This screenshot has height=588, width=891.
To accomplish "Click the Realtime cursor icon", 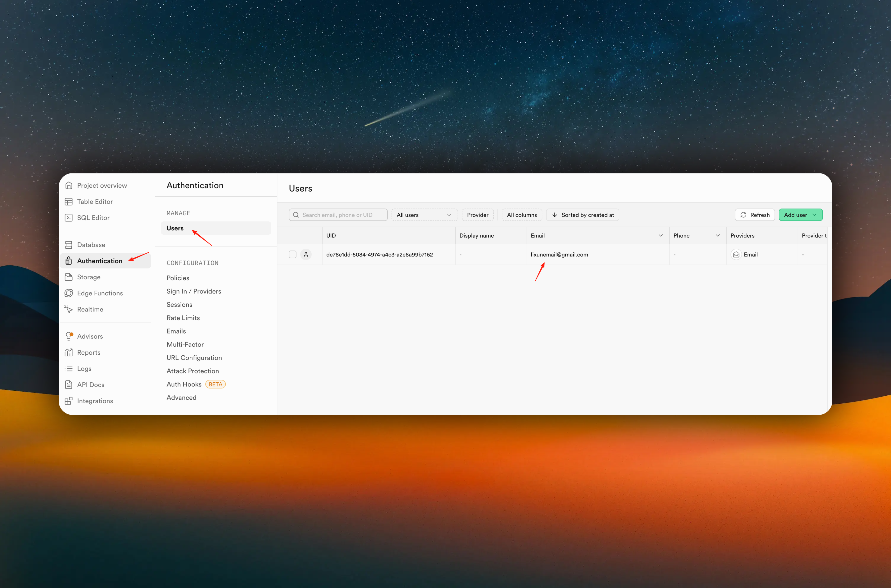I will click(x=69, y=309).
